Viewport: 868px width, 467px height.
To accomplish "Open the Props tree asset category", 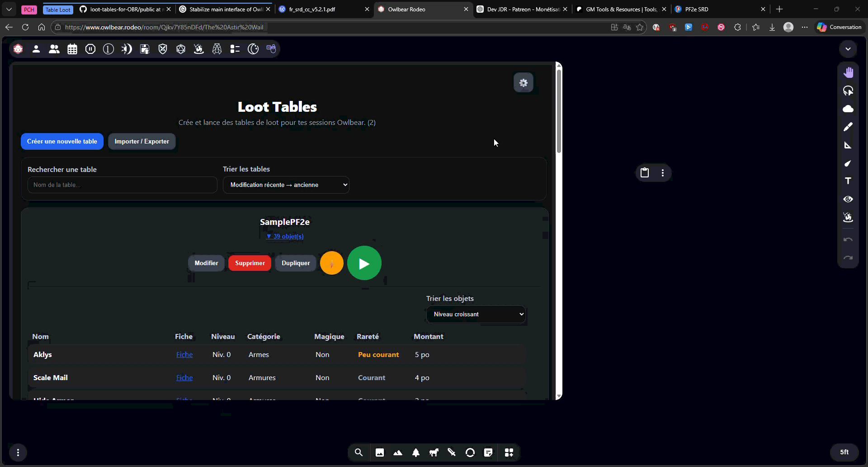I will click(416, 453).
